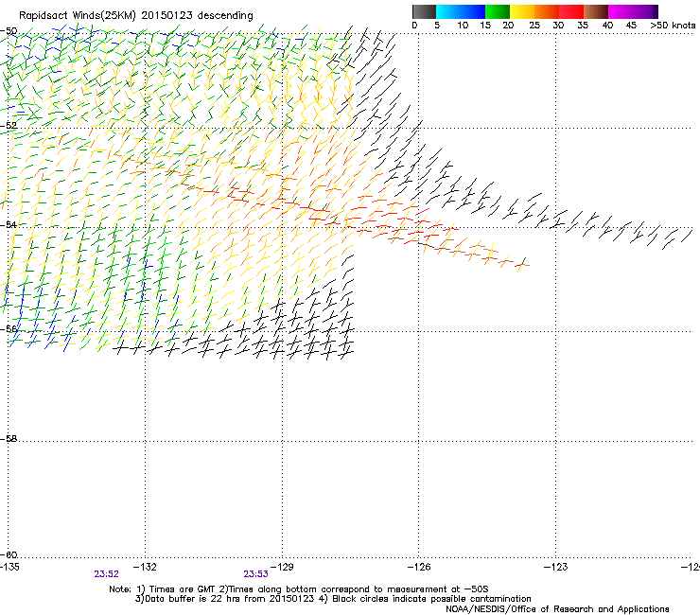Click the red 30-35 knots legend color
The height and width of the screenshot is (615, 700).
click(x=571, y=11)
